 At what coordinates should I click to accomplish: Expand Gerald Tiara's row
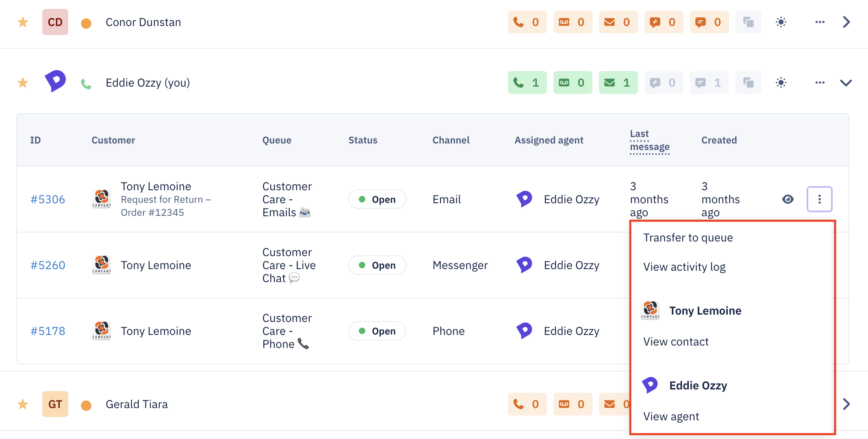click(x=846, y=404)
